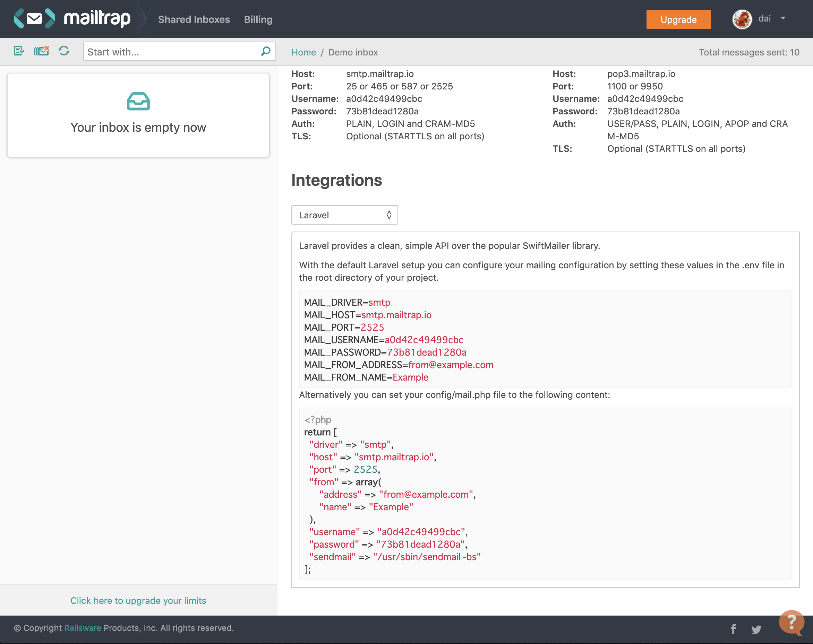Viewport: 813px width, 644px height.
Task: Open the dai account name menu
Action: point(764,18)
